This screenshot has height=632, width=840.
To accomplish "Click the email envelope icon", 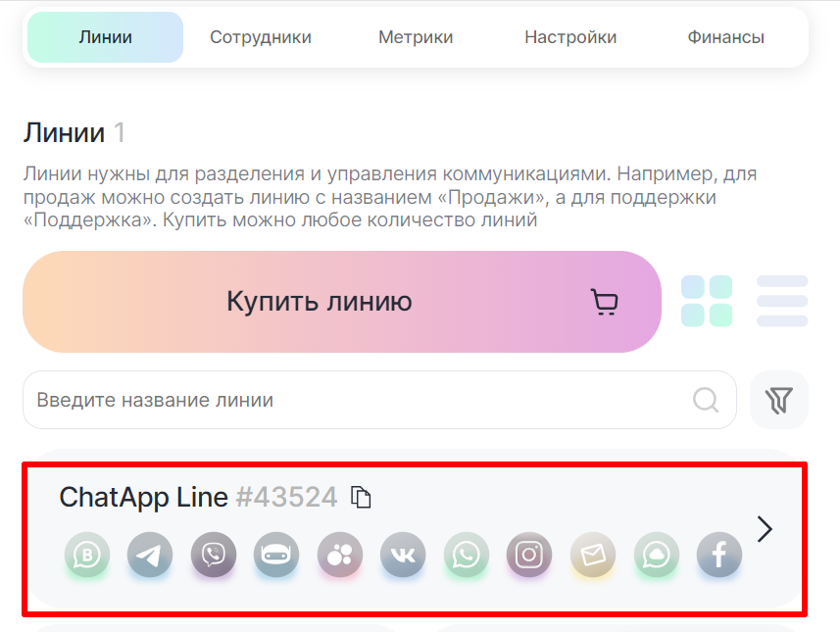I will [x=593, y=556].
